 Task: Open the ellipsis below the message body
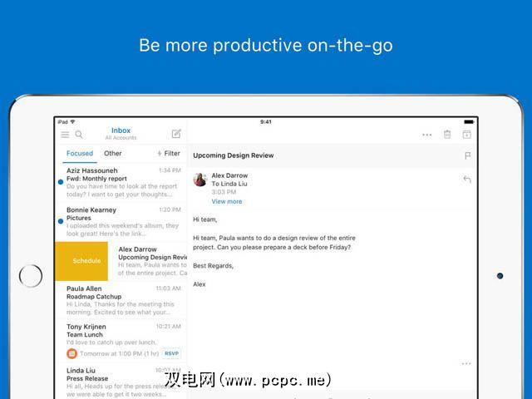[466, 364]
